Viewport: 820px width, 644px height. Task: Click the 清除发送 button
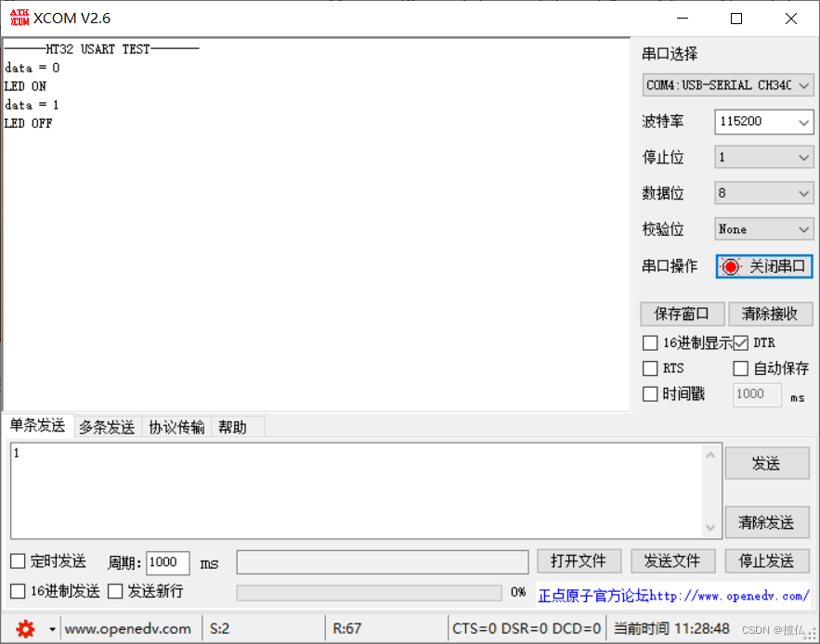tap(767, 522)
